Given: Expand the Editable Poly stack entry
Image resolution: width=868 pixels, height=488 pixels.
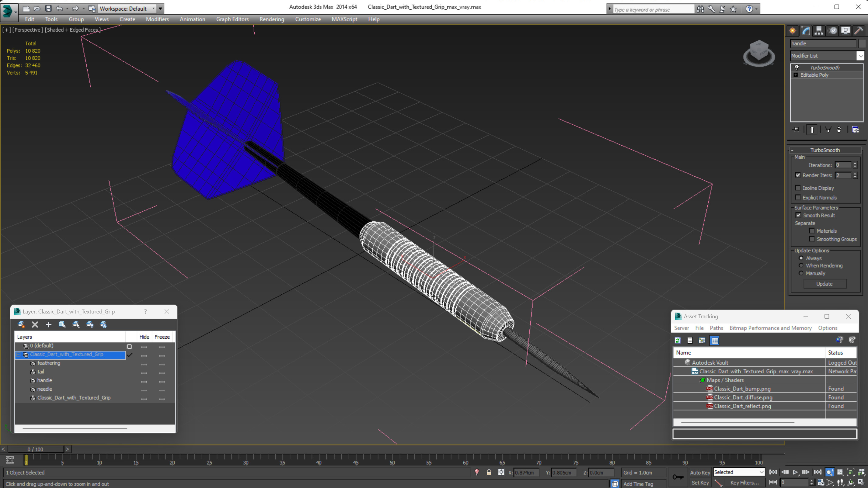Looking at the screenshot, I should pyautogui.click(x=796, y=75).
